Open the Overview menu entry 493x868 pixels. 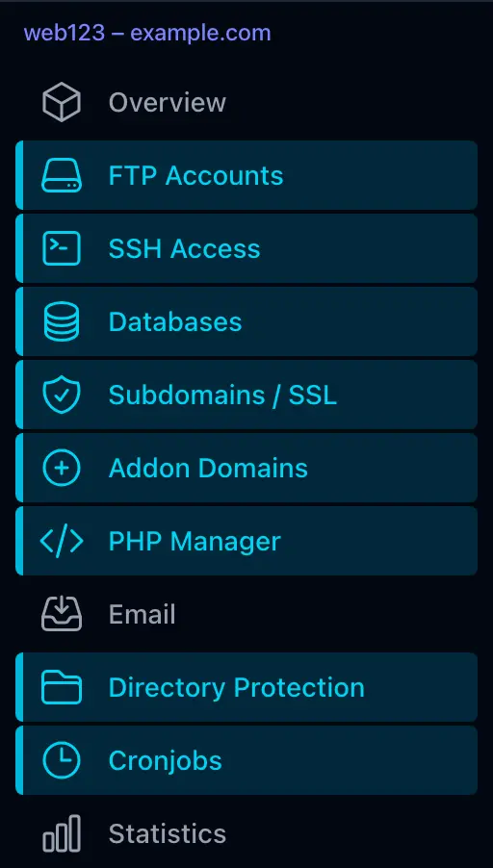tap(246, 102)
